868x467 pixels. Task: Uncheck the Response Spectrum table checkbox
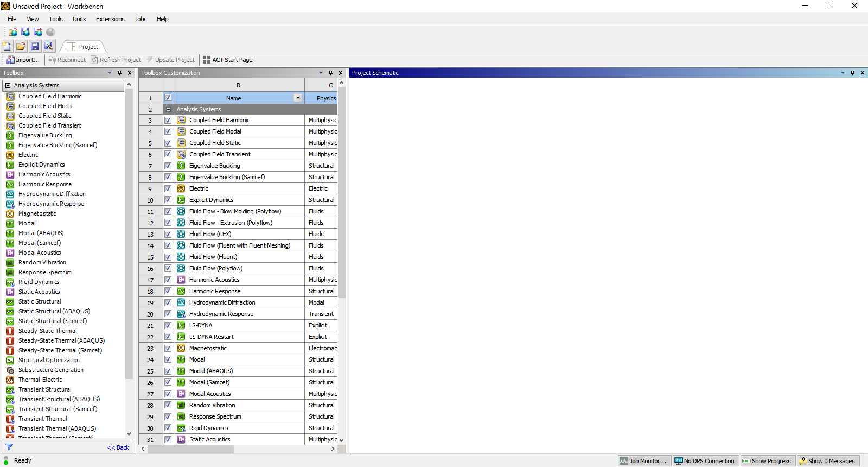(168, 416)
